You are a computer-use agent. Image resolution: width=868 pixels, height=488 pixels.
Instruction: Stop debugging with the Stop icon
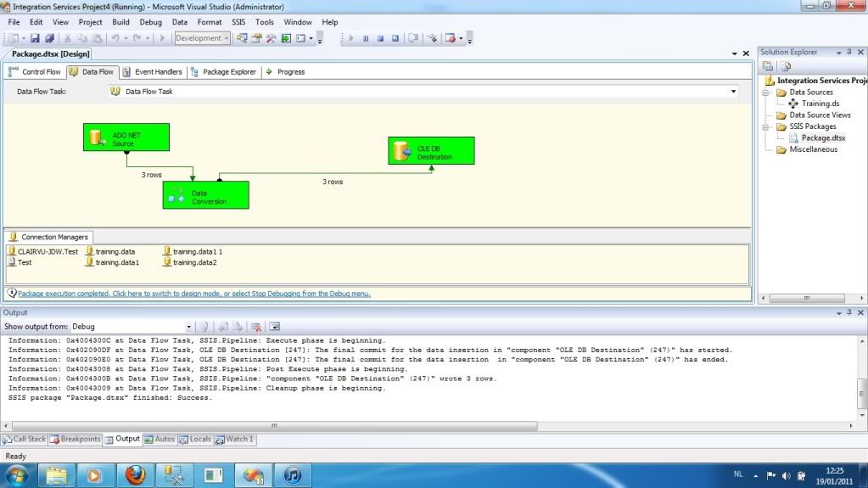(380, 38)
